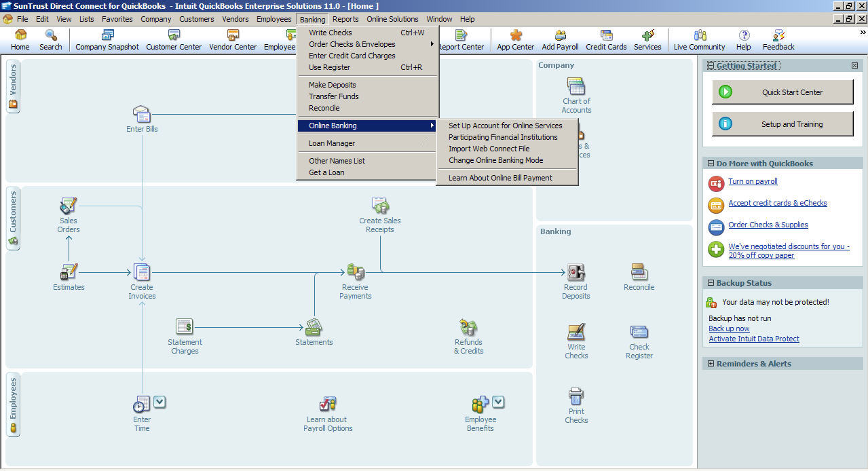868x471 pixels.
Task: Close the Getting Started panel
Action: [x=854, y=66]
